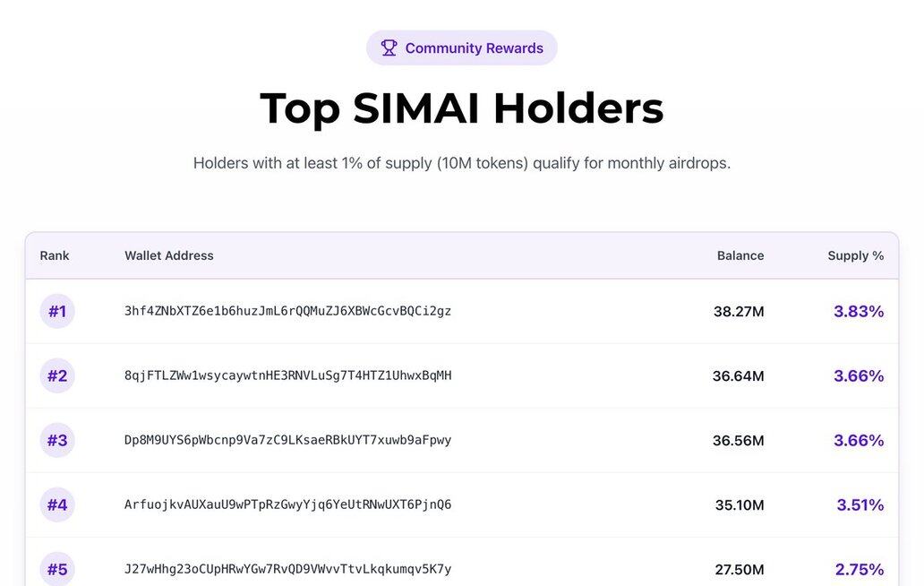Click the Supply % column header
This screenshot has width=924, height=586.
(855, 255)
